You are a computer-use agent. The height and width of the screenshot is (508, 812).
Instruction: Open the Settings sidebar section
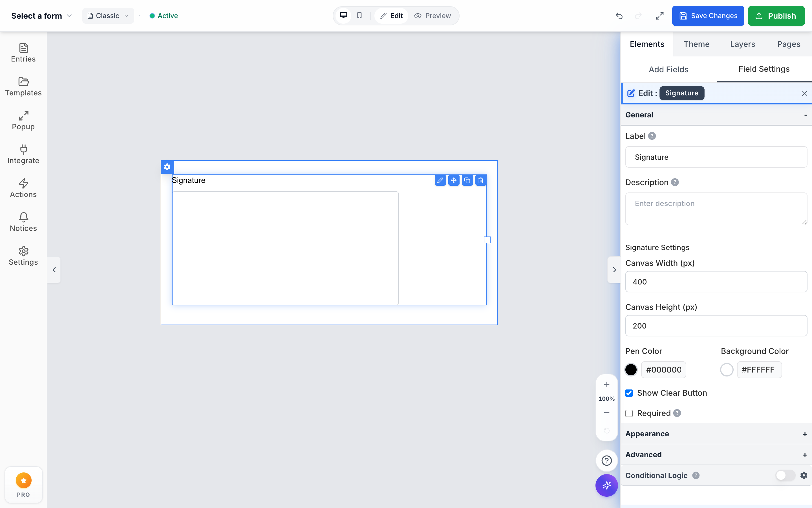(23, 256)
